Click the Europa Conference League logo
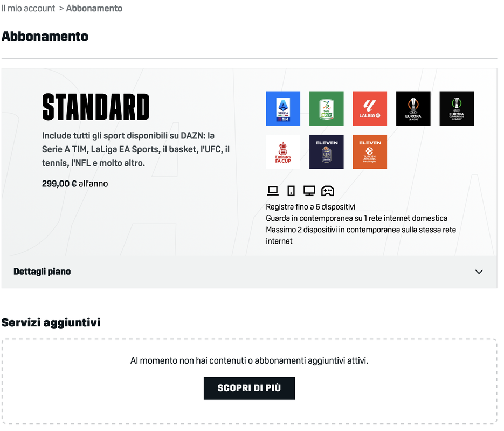504x431 pixels. pyautogui.click(x=457, y=108)
